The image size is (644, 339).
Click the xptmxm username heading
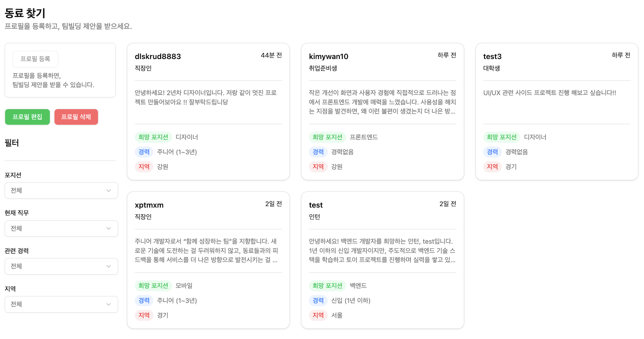point(149,205)
